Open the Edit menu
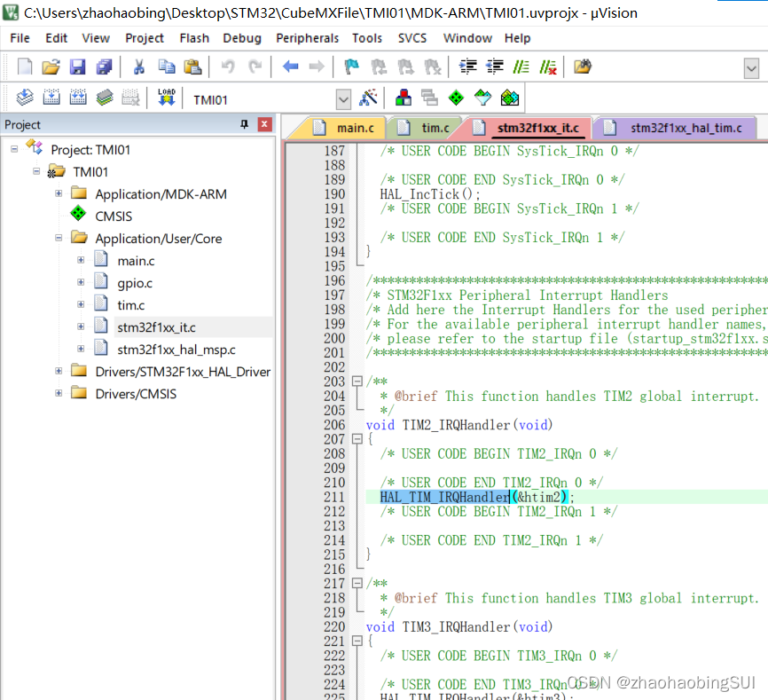The height and width of the screenshot is (700, 768). [x=57, y=38]
